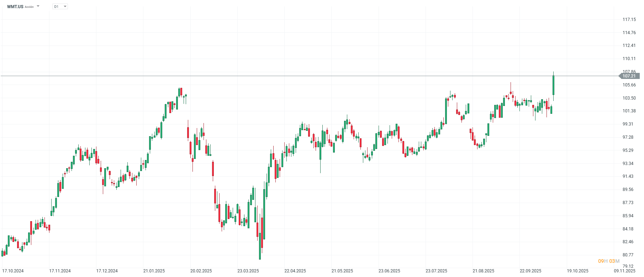
Task: Select the 21.01.2025 date on time axis
Action: (154, 271)
